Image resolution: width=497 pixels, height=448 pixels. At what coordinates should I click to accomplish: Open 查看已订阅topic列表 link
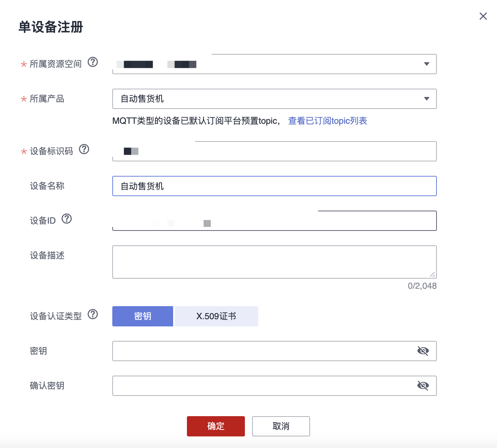327,121
